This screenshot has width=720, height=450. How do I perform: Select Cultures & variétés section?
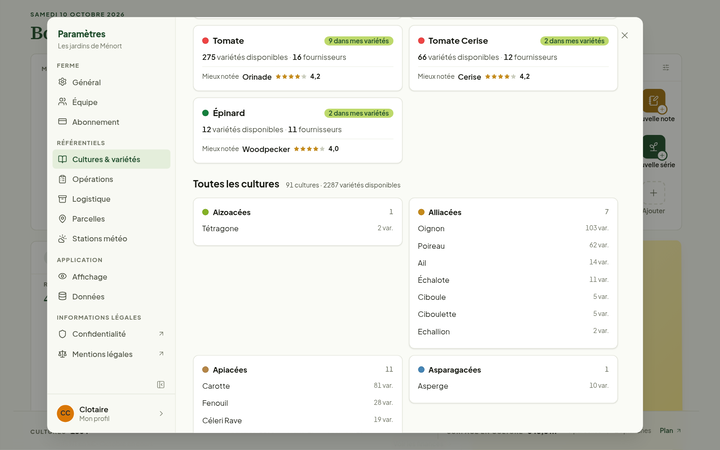(x=111, y=159)
